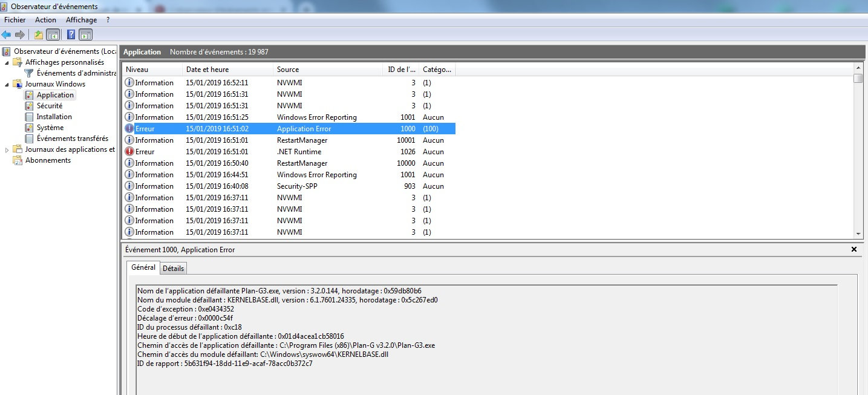Sort by the Source column header

pyautogui.click(x=328, y=70)
